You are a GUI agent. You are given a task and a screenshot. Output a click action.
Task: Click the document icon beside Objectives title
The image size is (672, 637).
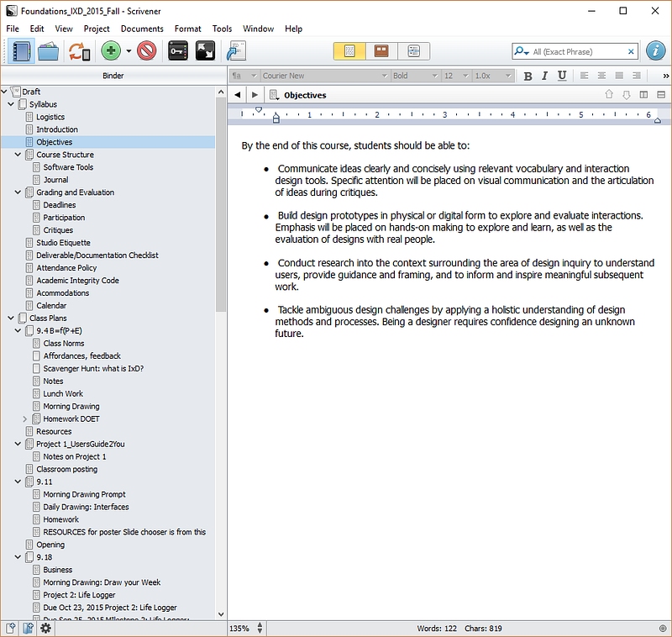coord(275,95)
